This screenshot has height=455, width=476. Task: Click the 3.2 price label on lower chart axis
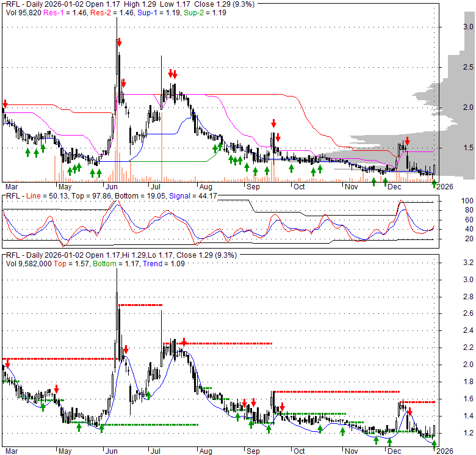point(468,263)
